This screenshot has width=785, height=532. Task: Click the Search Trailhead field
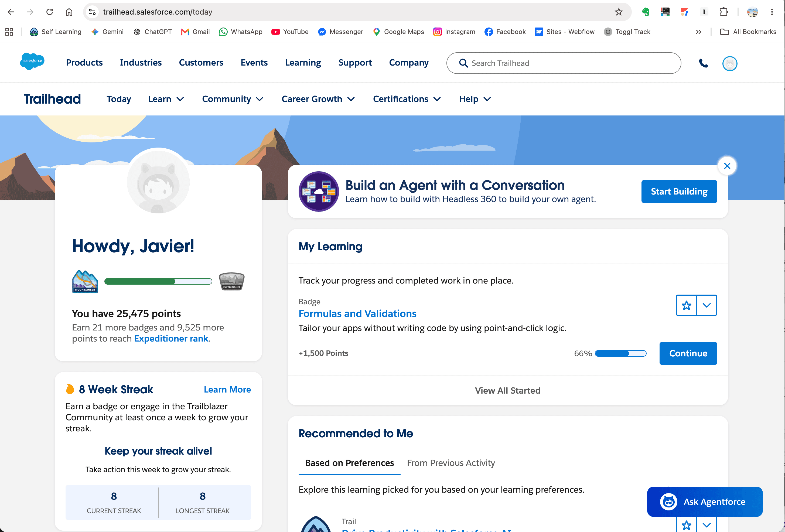[564, 63]
